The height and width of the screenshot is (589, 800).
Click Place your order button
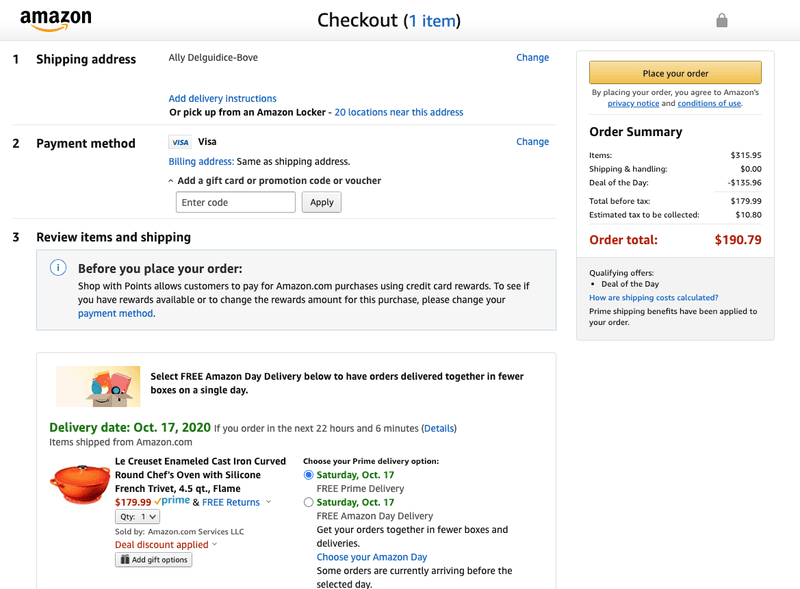[x=675, y=73]
